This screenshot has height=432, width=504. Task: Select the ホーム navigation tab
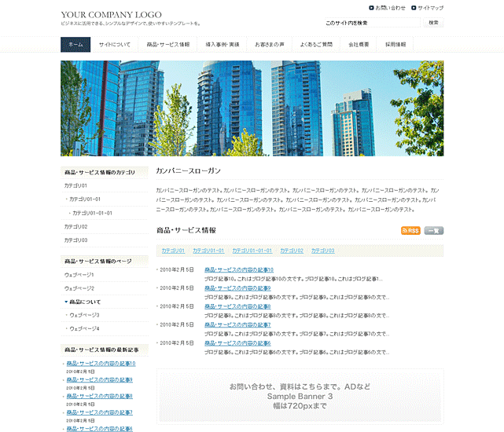click(x=75, y=45)
